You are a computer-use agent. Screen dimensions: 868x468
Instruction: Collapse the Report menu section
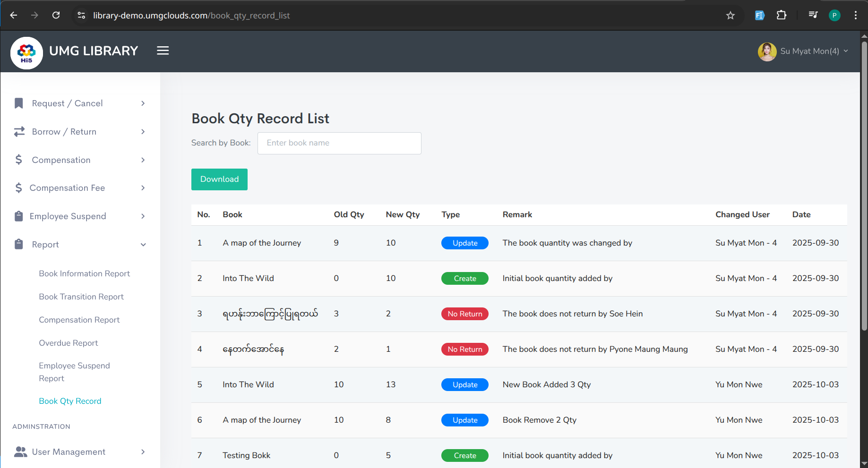click(143, 245)
